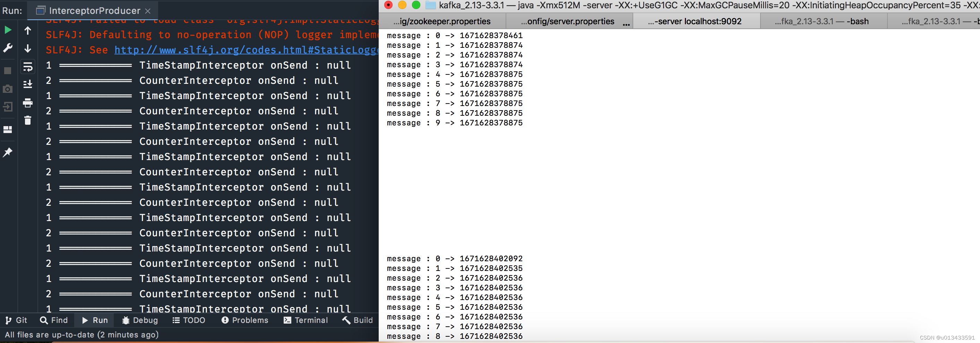Click the camera dump threads icon

[8, 89]
